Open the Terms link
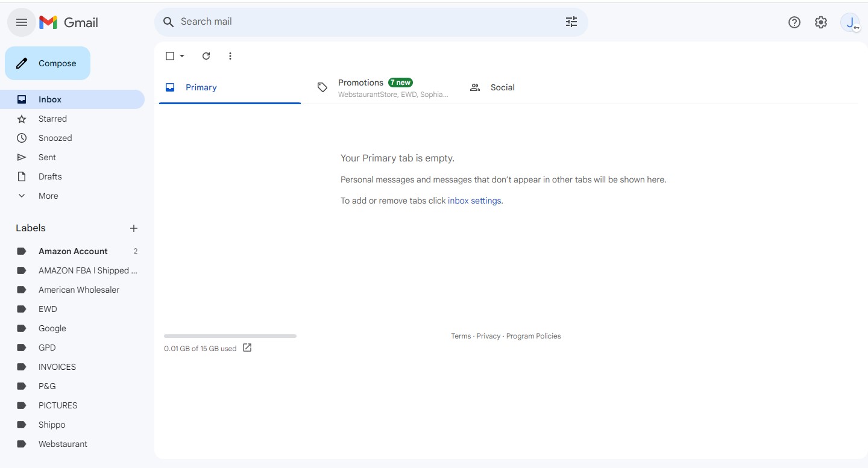The image size is (868, 468). pyautogui.click(x=461, y=336)
